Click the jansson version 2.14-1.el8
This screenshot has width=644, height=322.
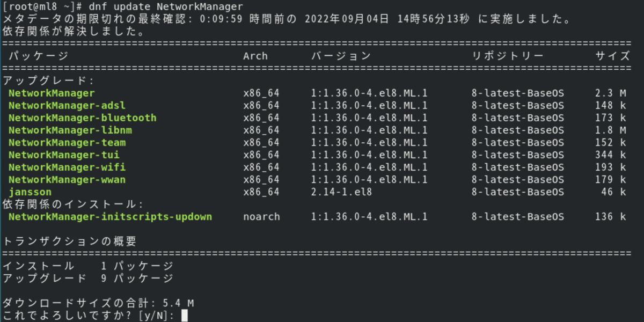(x=341, y=192)
